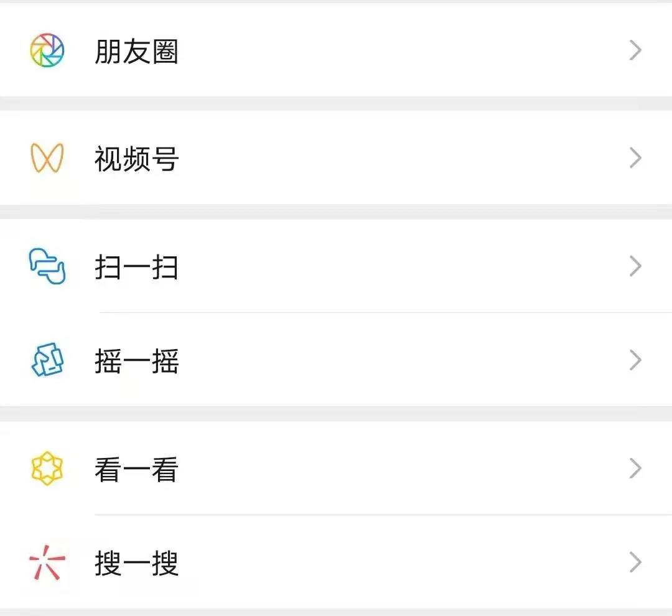Click the chevron arrow in 视频号 row
Screen dimensions: 672x616
pos(635,158)
